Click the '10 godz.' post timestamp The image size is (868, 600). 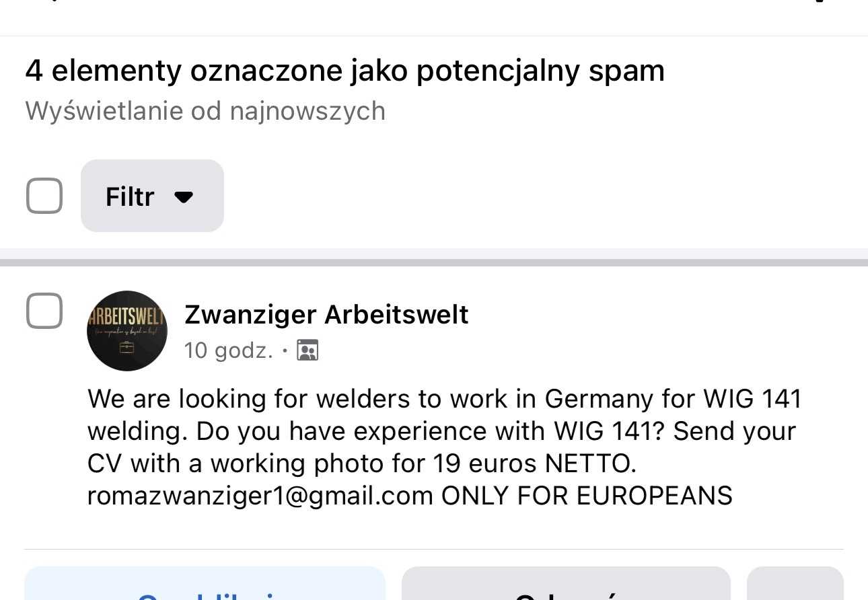pos(228,350)
